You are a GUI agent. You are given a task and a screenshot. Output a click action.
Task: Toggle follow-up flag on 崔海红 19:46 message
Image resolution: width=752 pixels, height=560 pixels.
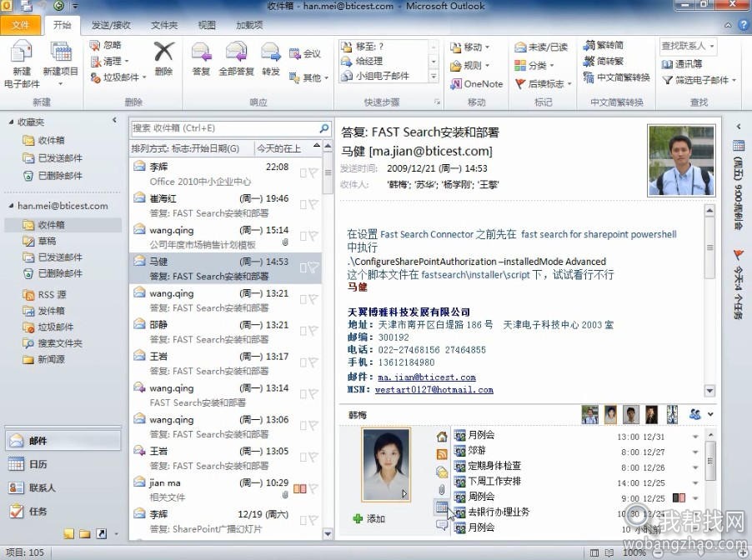(313, 204)
